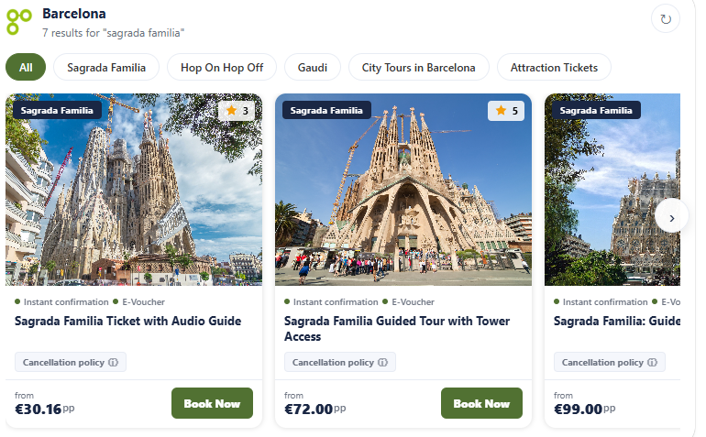706x437 pixels.
Task: Open the Attraction Tickets filter
Action: point(554,68)
